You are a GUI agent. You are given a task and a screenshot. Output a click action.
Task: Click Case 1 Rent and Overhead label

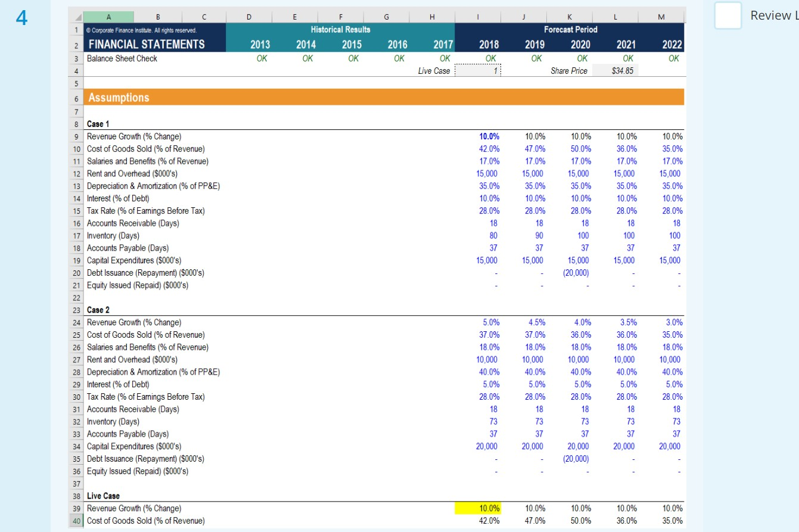point(132,174)
